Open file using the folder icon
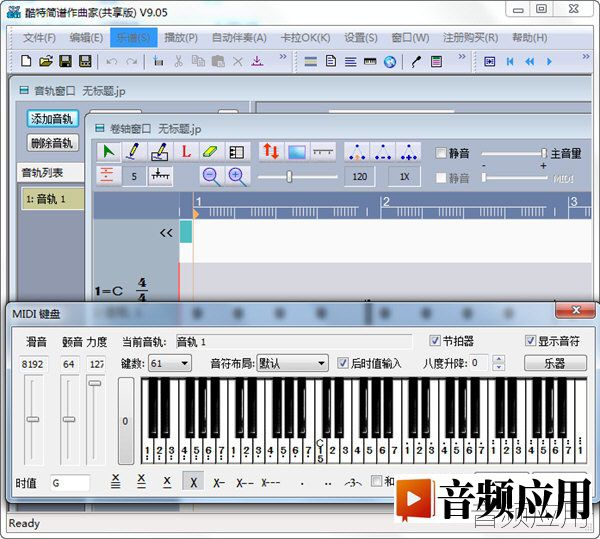Viewport: 600px width, 539px height. point(46,61)
